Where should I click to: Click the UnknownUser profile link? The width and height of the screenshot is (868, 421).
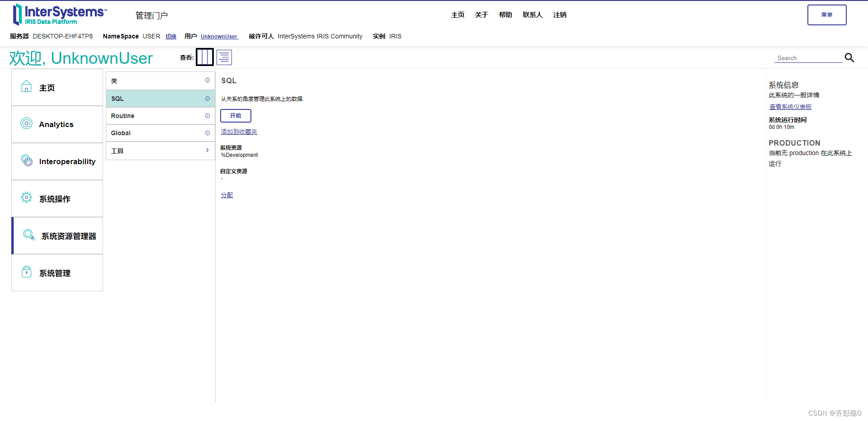tap(219, 37)
